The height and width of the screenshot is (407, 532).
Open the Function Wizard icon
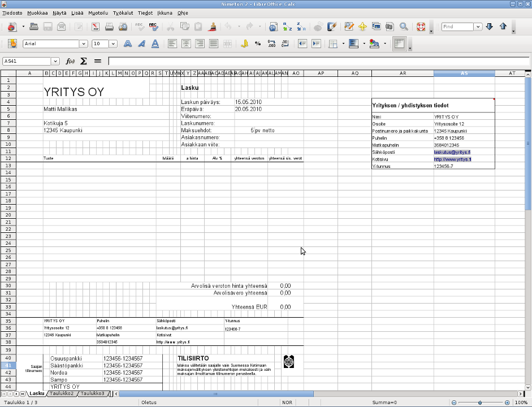[x=71, y=61]
